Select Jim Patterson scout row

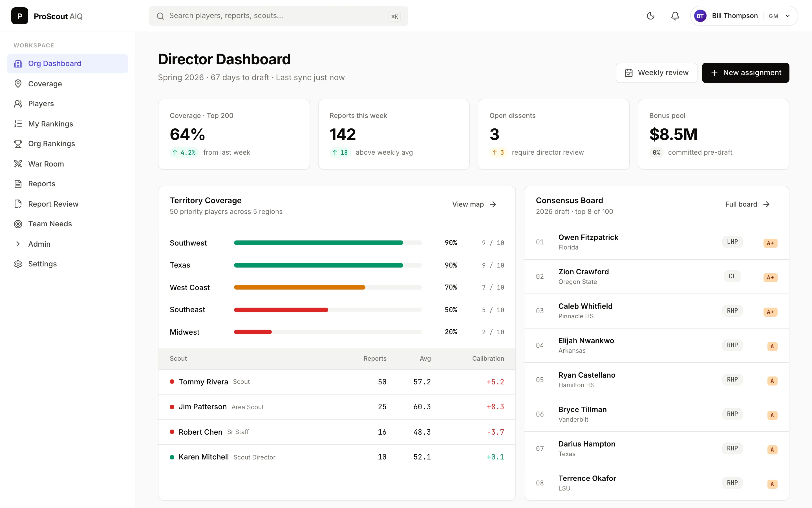click(x=337, y=407)
